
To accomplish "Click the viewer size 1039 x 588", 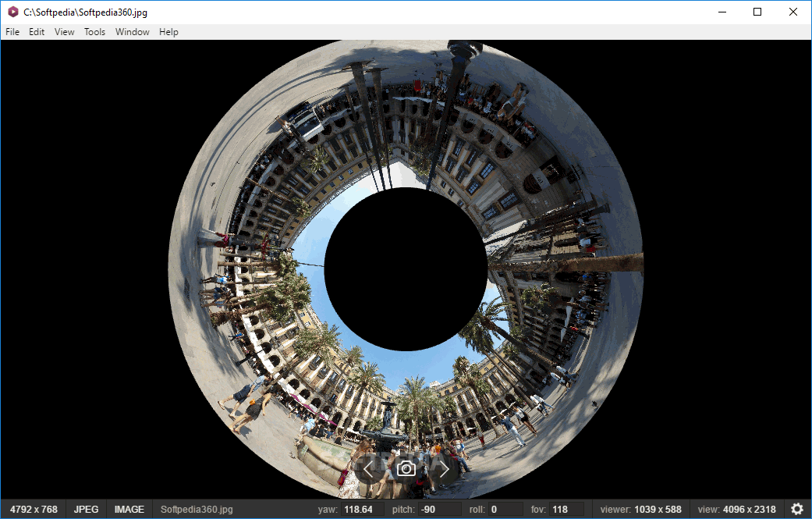I will (658, 509).
